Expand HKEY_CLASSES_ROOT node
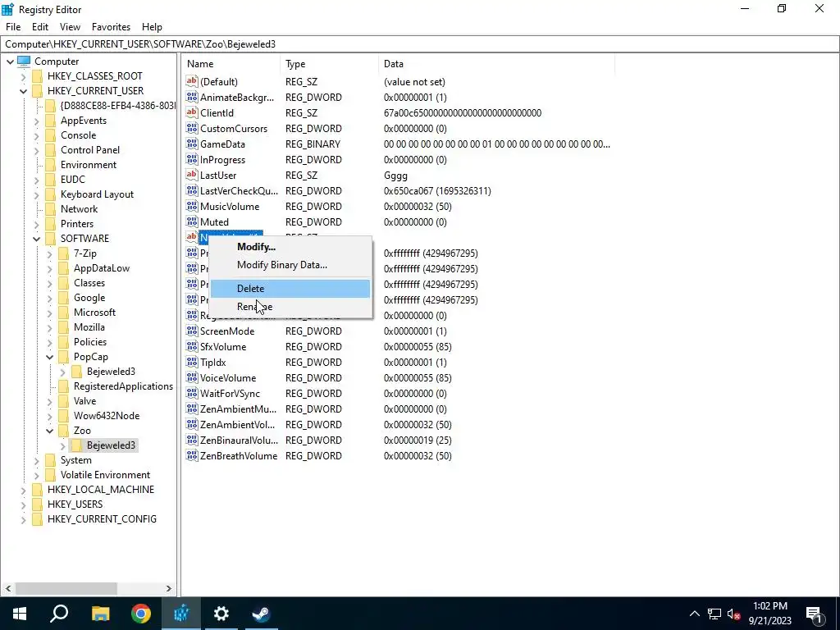 click(x=23, y=76)
